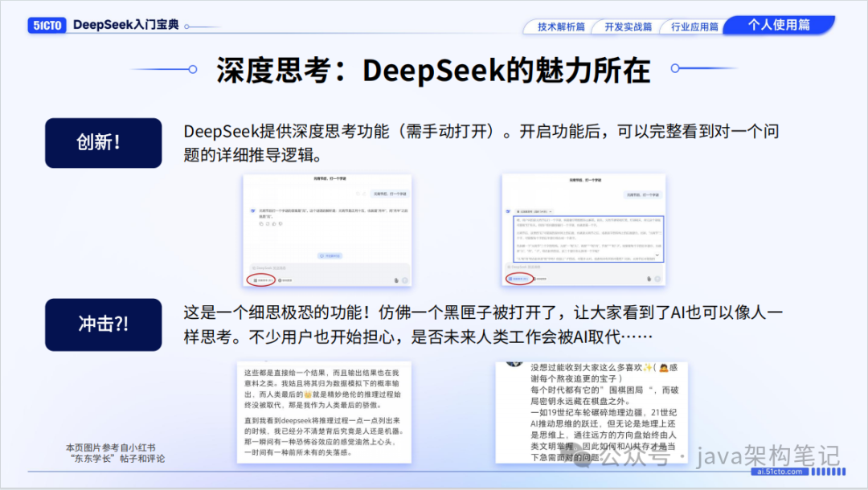Toggle 联网搜索 in the right DeepSeek screenshot
Image resolution: width=868 pixels, height=490 pixels.
tap(540, 279)
